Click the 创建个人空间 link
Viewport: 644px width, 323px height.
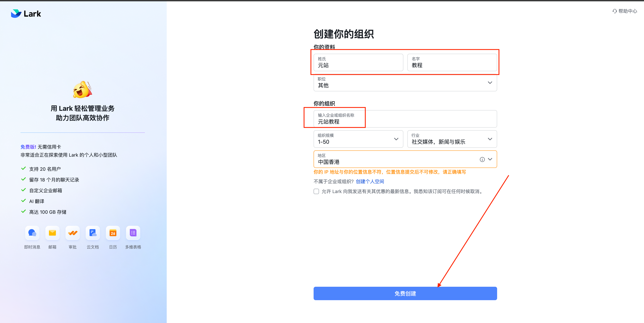pyautogui.click(x=370, y=182)
